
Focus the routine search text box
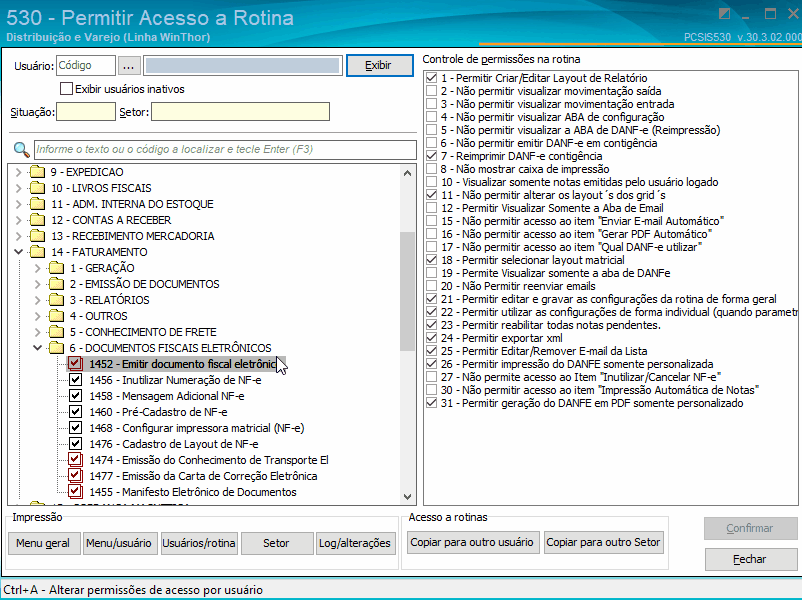(x=225, y=149)
